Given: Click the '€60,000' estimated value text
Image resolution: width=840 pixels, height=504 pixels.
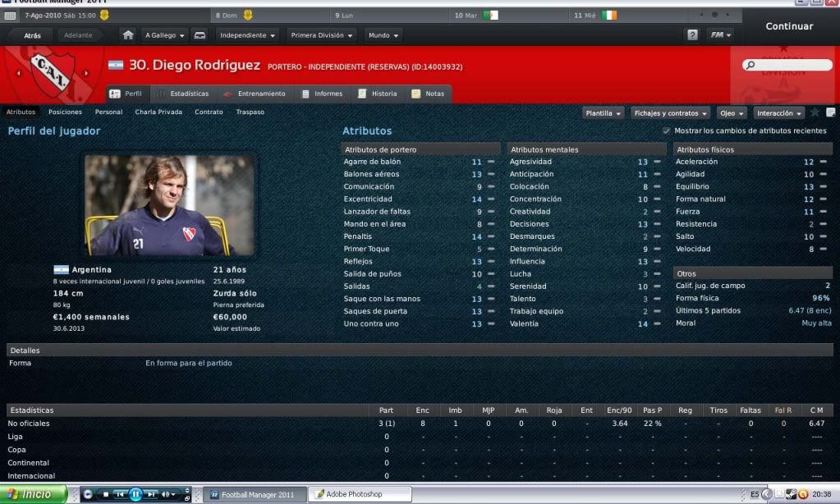Looking at the screenshot, I should point(230,317).
